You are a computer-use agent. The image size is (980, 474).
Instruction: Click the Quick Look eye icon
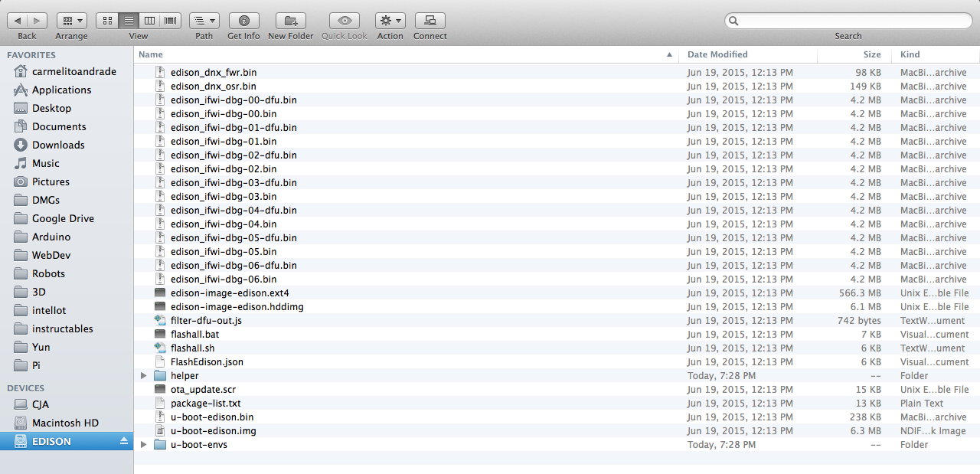345,21
